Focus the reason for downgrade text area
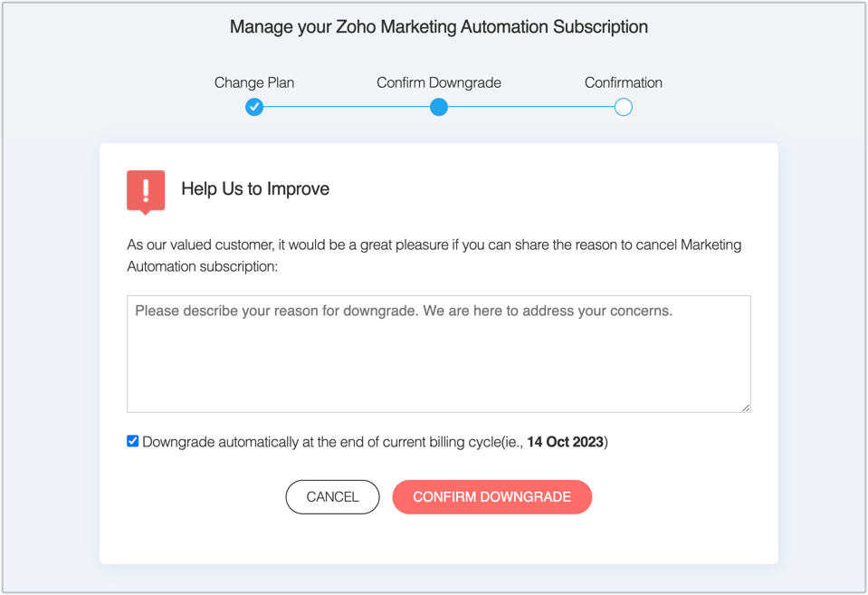The height and width of the screenshot is (595, 868). pyautogui.click(x=438, y=354)
